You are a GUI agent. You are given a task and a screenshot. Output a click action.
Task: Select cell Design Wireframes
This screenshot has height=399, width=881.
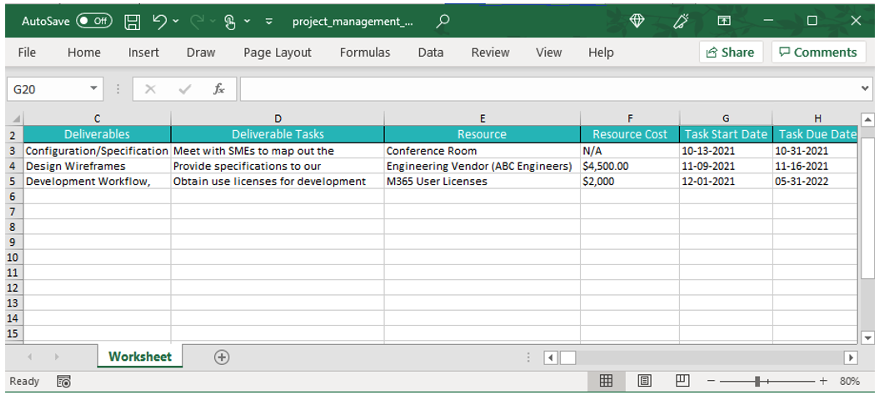click(97, 166)
